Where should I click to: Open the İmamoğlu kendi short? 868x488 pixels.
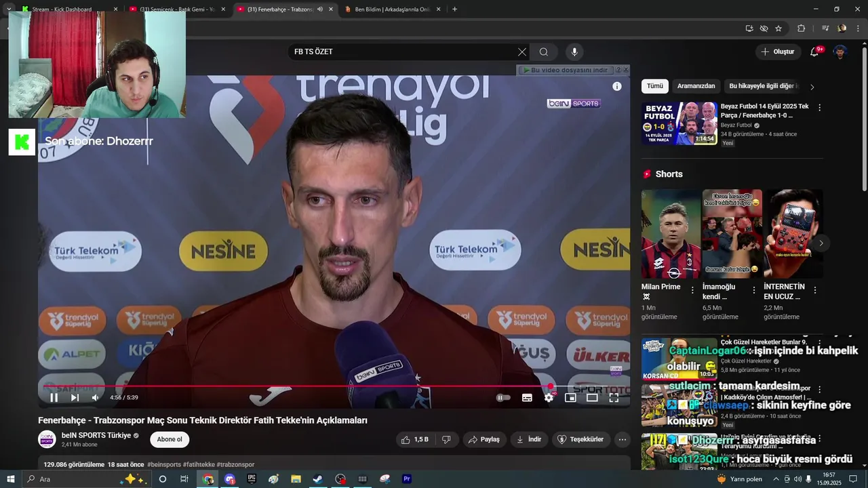732,234
